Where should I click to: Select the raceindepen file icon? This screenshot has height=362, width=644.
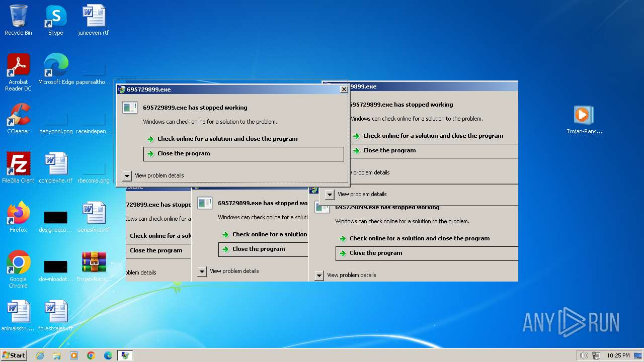click(x=94, y=122)
